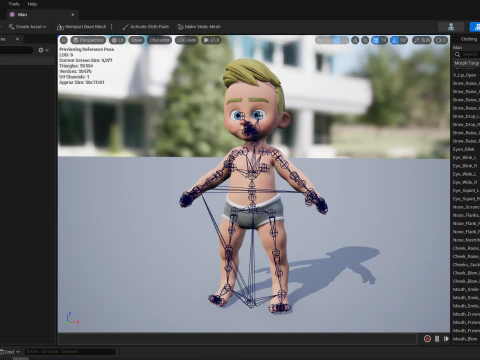Close the Man asset tab
The image size is (480, 360).
[x=73, y=15]
